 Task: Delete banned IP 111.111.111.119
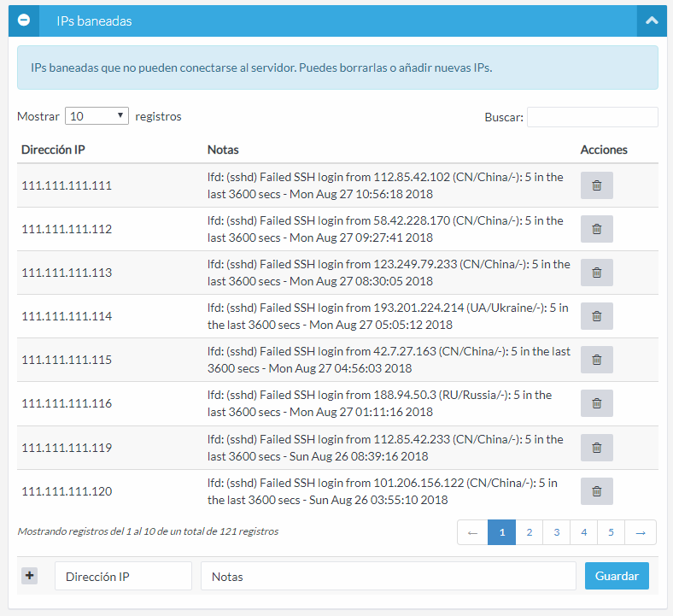(x=596, y=447)
